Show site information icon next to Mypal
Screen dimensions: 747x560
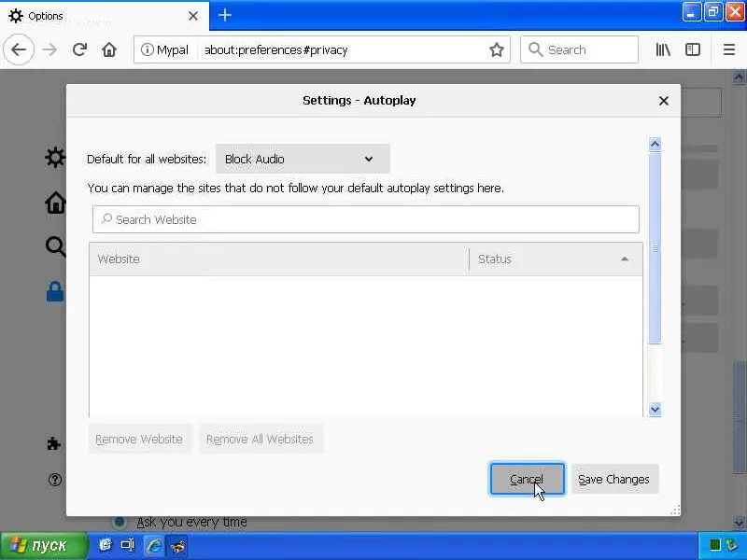148,49
